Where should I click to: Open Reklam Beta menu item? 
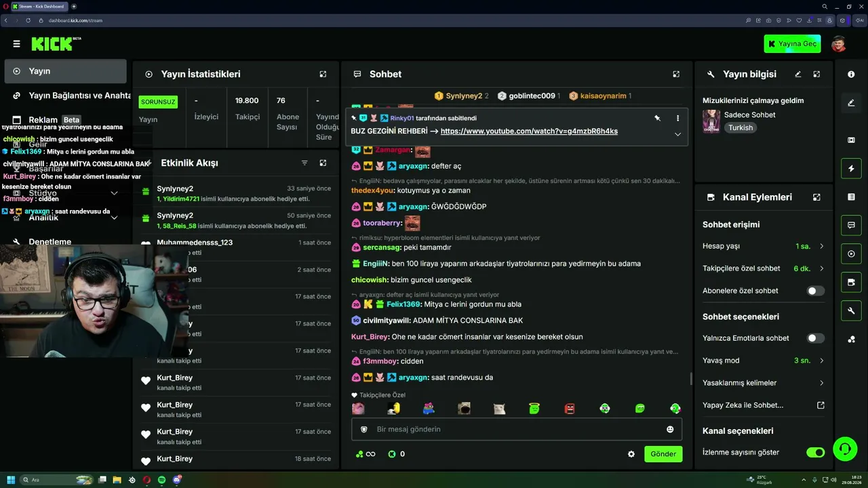click(x=65, y=120)
